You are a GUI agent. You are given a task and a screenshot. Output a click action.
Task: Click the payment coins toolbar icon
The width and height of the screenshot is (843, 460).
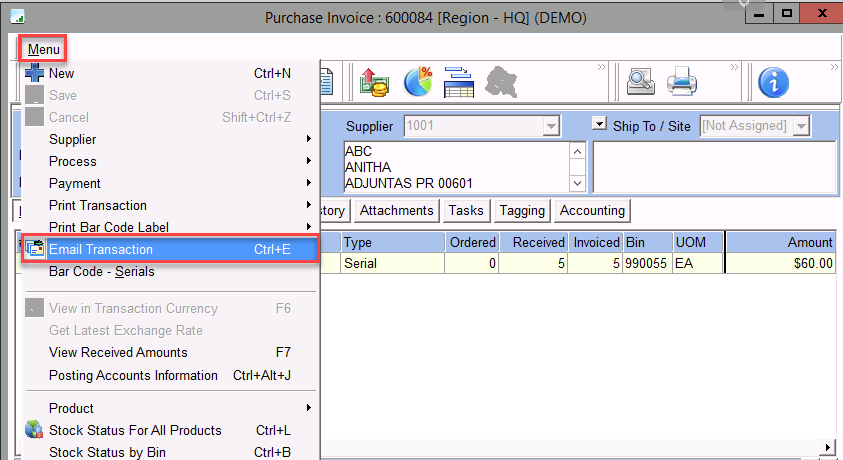pos(375,83)
